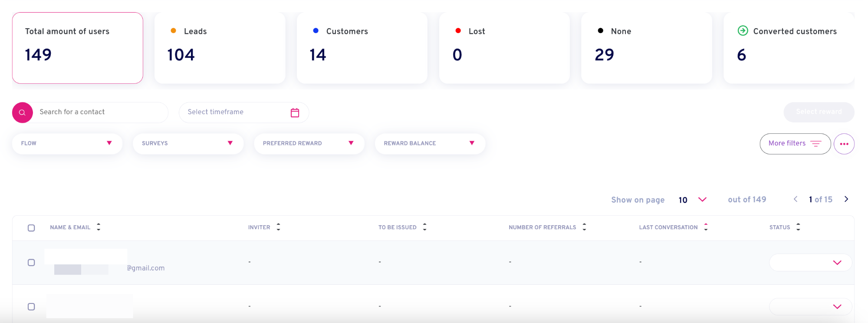Open the three-dots options menu

point(844,144)
